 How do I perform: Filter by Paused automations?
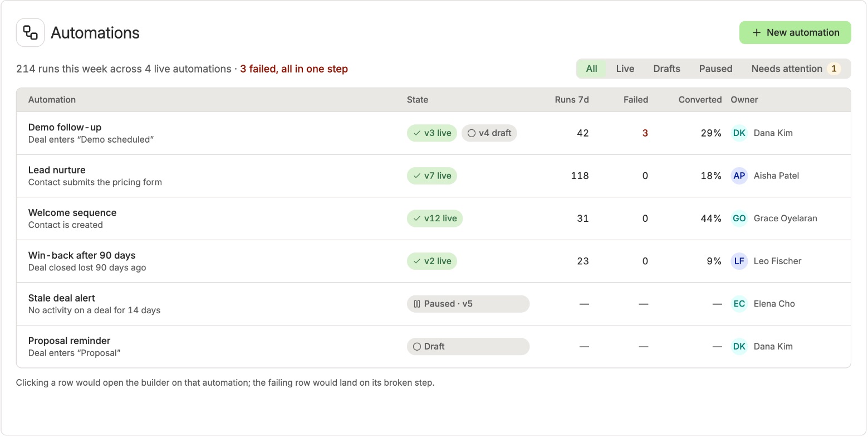pyautogui.click(x=715, y=69)
